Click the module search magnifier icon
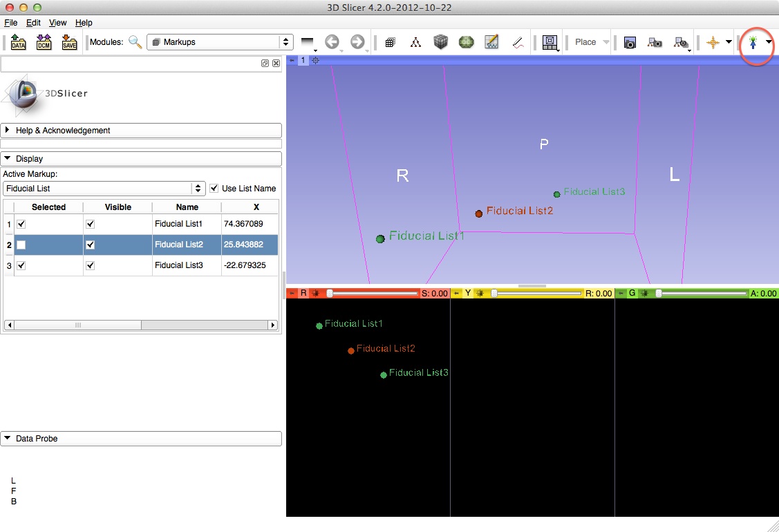Screen dimensions: 779x532 [x=135, y=42]
